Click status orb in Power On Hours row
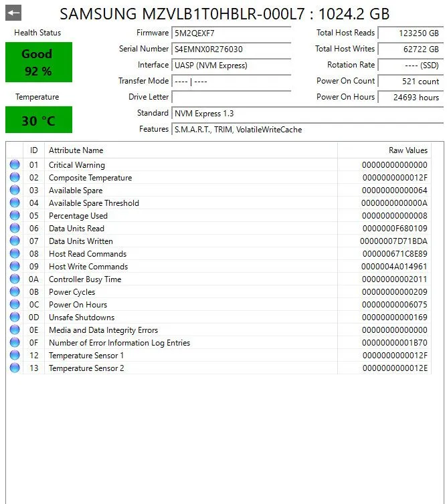Screen dimensions: 447x504 point(15,304)
